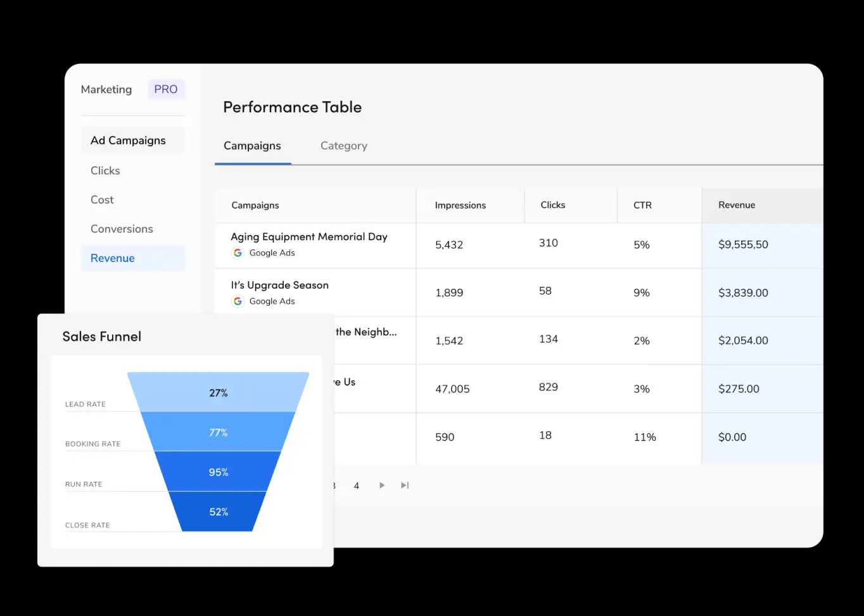Click 52% close rate funnel segment
The height and width of the screenshot is (616, 864).
(219, 512)
